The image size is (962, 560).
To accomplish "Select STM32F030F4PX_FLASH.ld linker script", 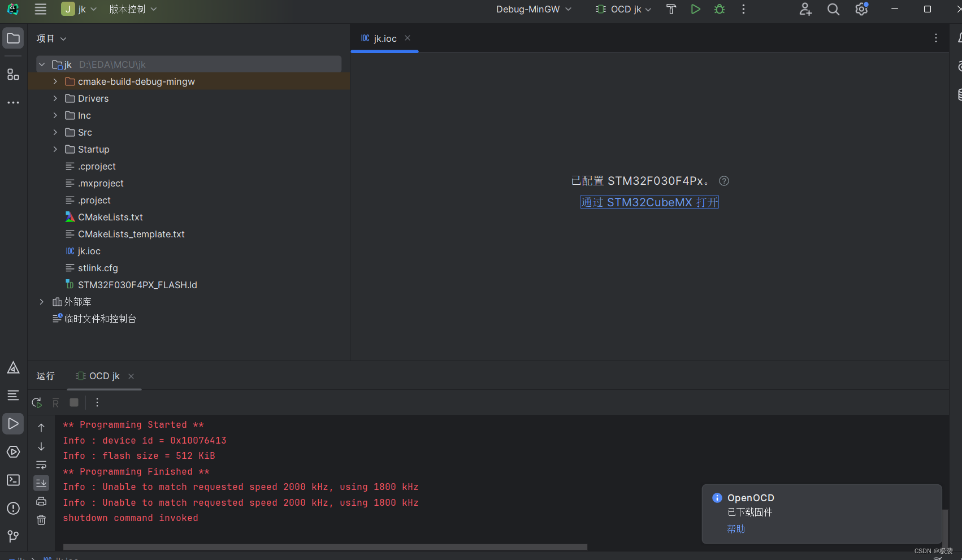I will [x=137, y=285].
